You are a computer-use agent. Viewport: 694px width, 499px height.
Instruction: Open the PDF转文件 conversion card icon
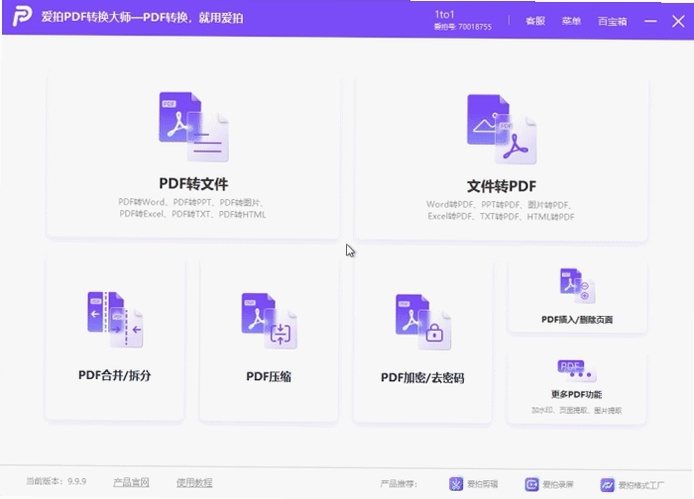click(194, 127)
